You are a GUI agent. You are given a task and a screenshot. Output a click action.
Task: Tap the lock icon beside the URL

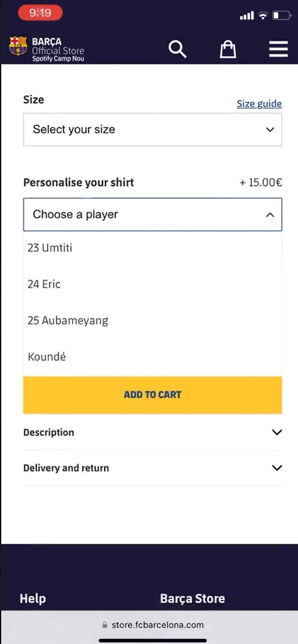[105, 624]
